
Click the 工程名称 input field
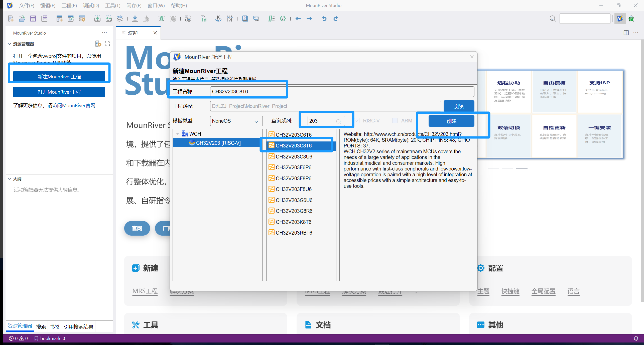point(342,92)
